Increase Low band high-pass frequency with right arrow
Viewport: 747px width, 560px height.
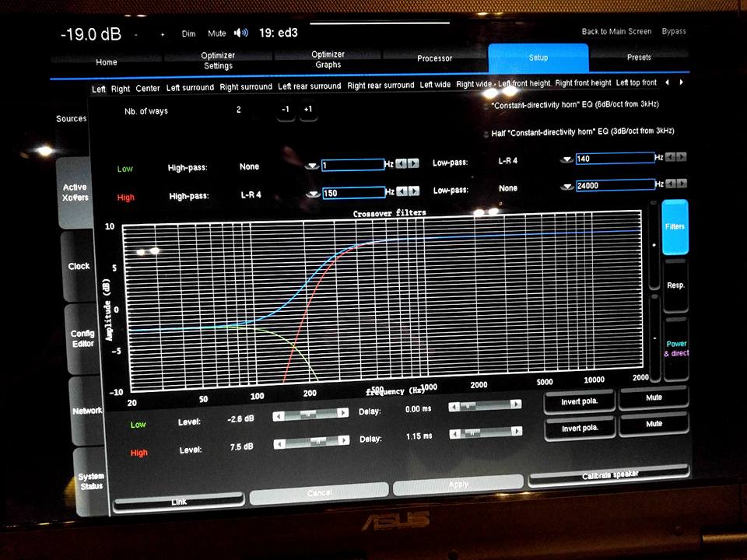pyautogui.click(x=413, y=164)
